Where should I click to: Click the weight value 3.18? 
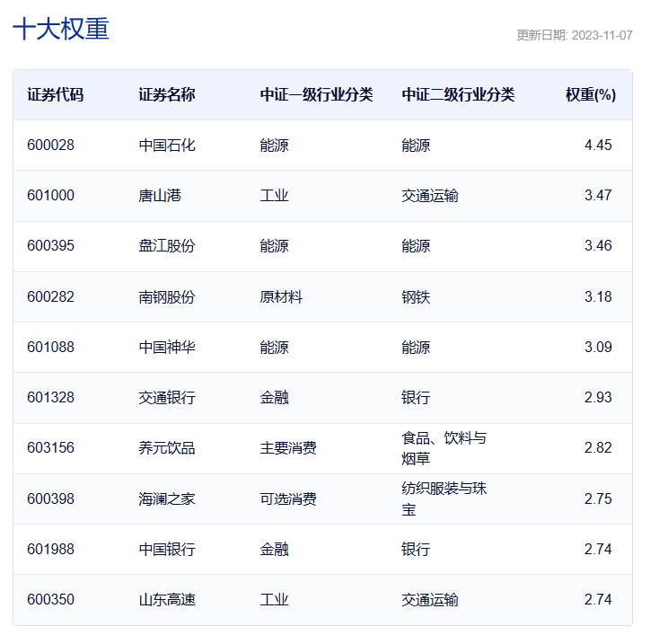pos(598,297)
